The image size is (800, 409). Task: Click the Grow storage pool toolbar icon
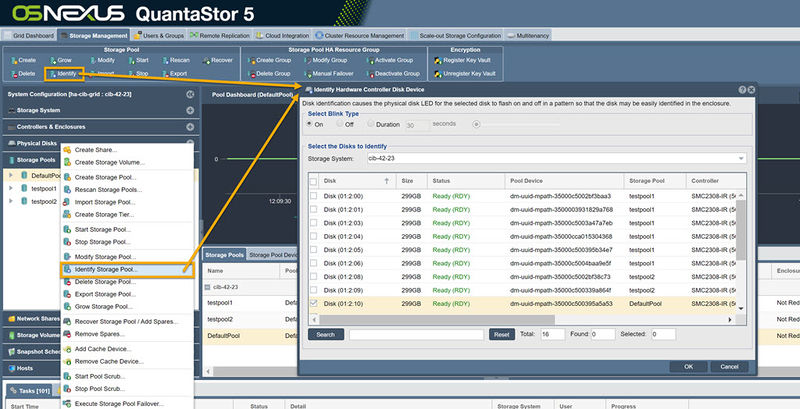pyautogui.click(x=53, y=60)
